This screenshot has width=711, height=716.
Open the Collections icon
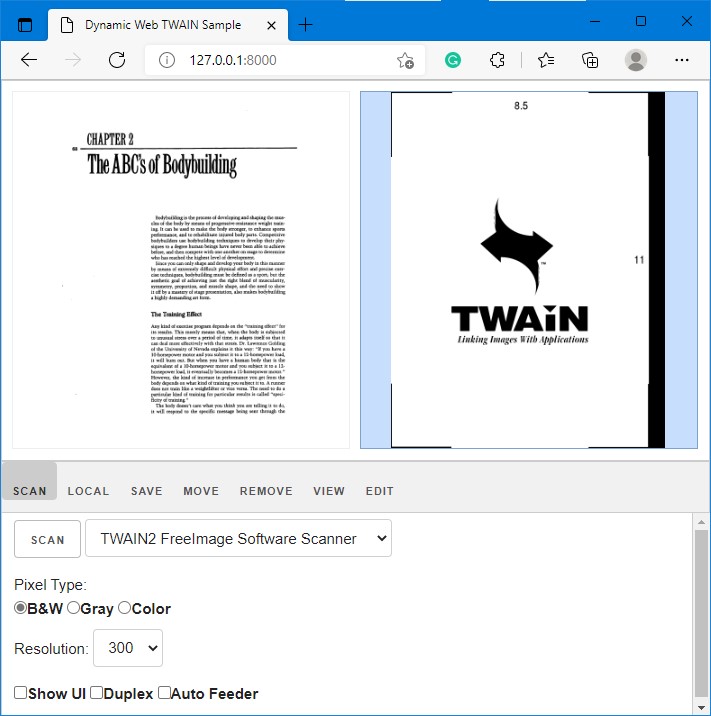point(590,60)
